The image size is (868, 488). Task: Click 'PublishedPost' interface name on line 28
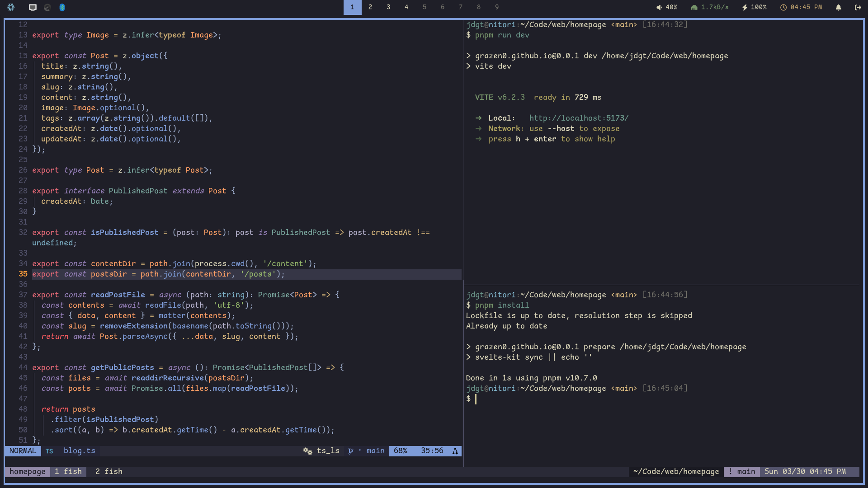[x=138, y=191]
